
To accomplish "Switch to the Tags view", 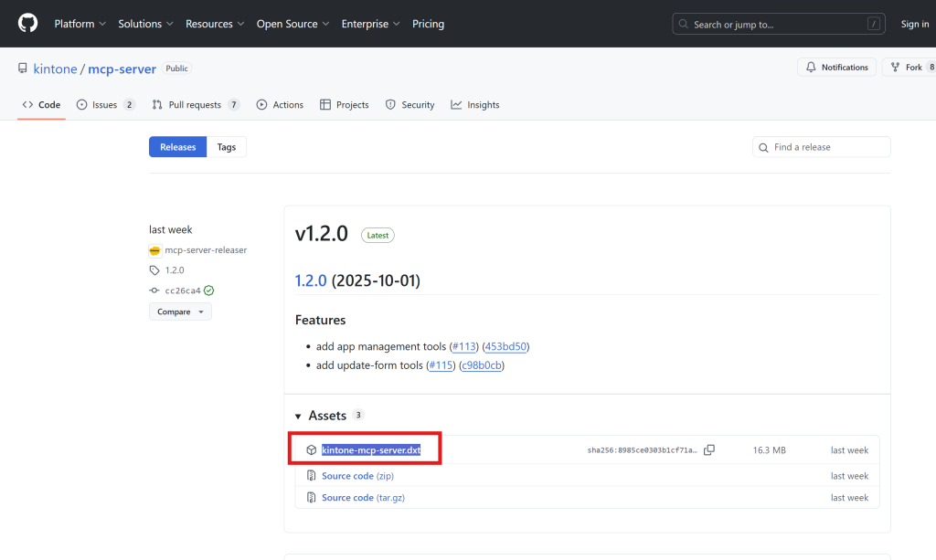I will pyautogui.click(x=226, y=147).
